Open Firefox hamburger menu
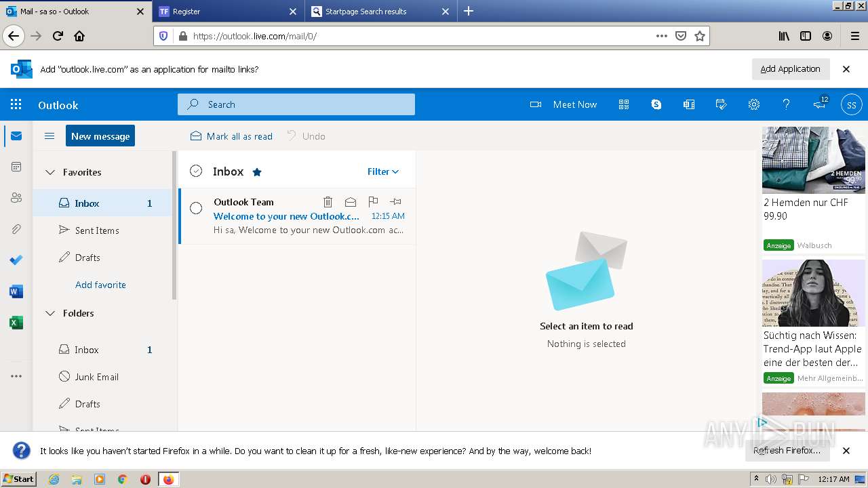The image size is (868, 488). click(854, 36)
